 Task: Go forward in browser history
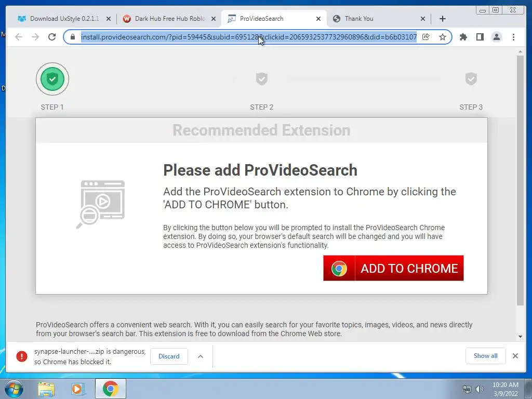click(35, 37)
